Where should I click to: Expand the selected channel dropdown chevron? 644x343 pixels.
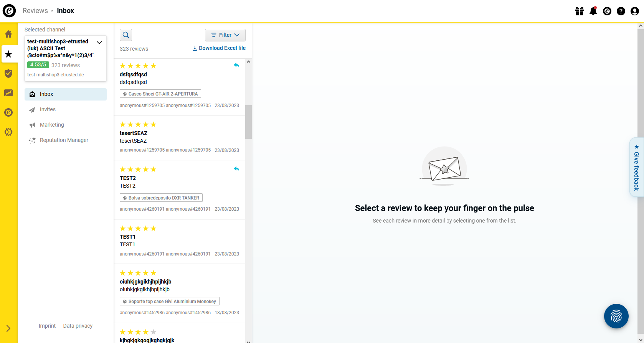(99, 42)
